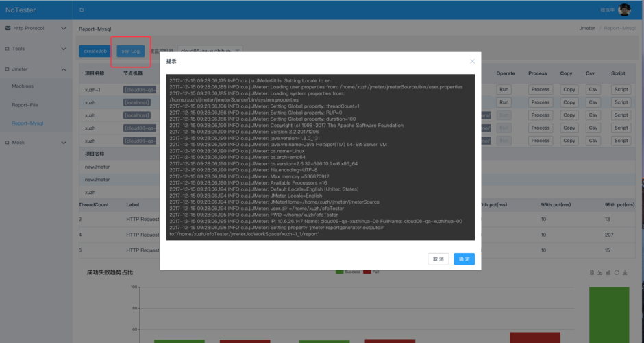Click log line Setting Global property: duration=100
The height and width of the screenshot is (343, 644).
click(262, 119)
